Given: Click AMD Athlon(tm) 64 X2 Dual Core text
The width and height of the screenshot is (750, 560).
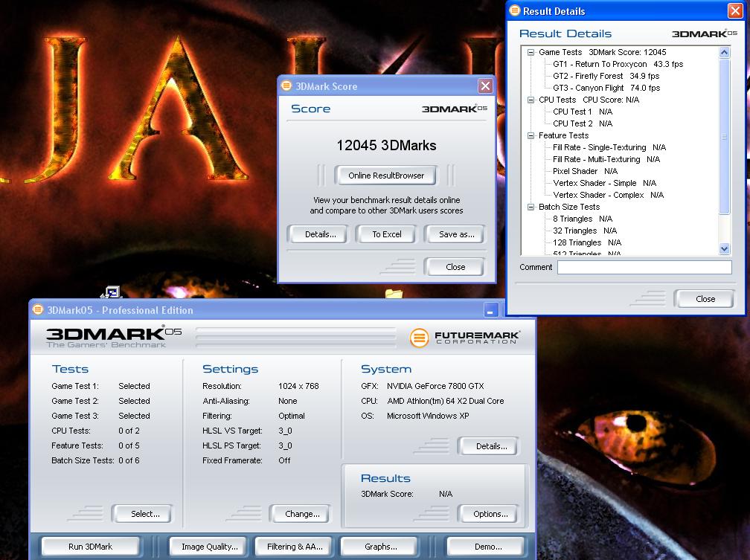Looking at the screenshot, I should 445,401.
